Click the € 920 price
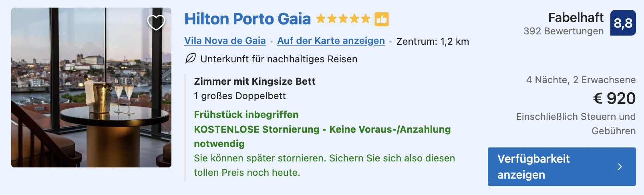This screenshot has height=195, width=644. tap(614, 98)
